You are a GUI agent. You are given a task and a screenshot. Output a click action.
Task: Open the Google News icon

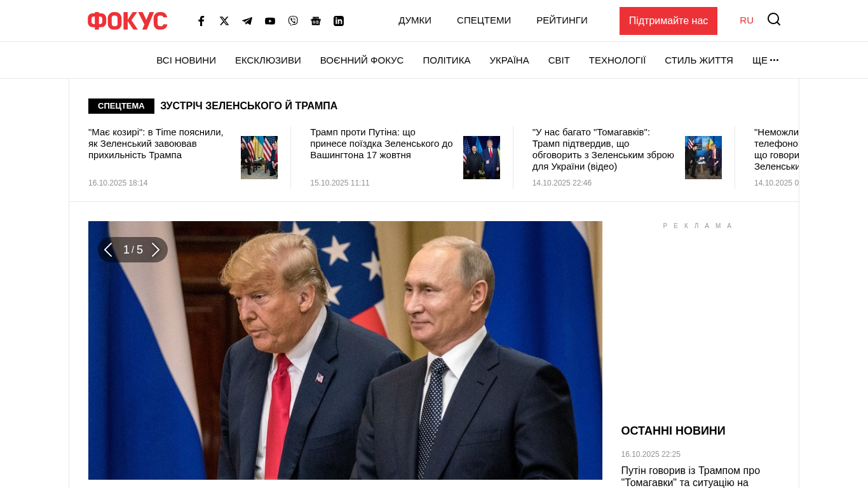tap(316, 21)
